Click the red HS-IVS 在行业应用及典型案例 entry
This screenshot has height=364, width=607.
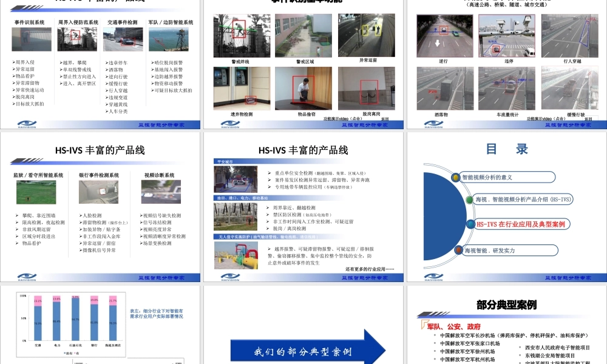pyautogui.click(x=521, y=224)
